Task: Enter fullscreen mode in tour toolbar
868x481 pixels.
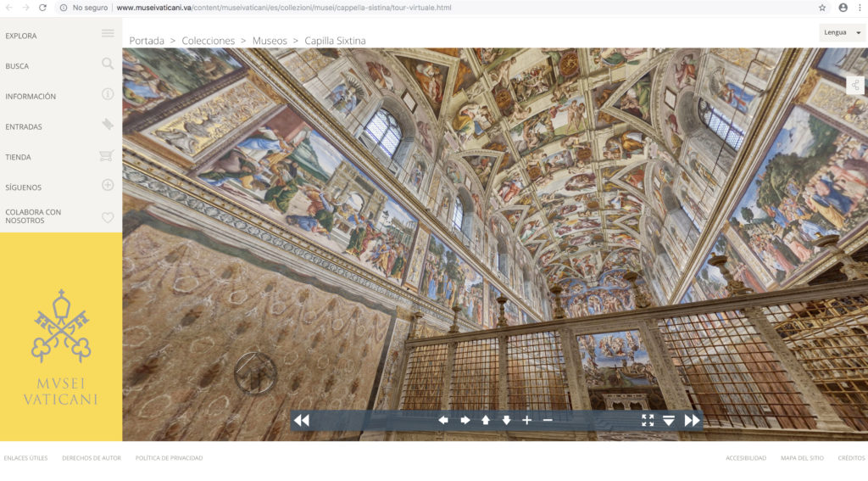Action: coord(648,421)
